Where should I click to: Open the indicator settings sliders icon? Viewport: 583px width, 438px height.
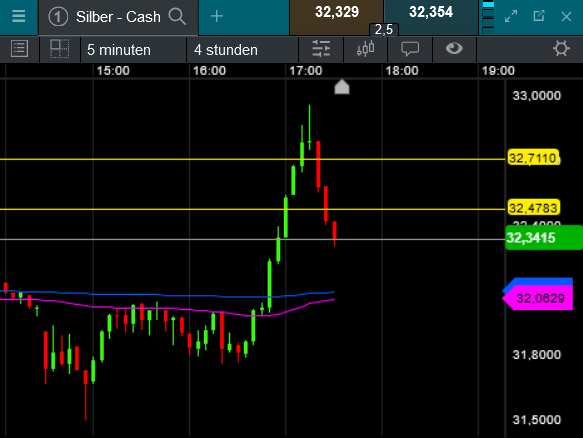pos(321,49)
